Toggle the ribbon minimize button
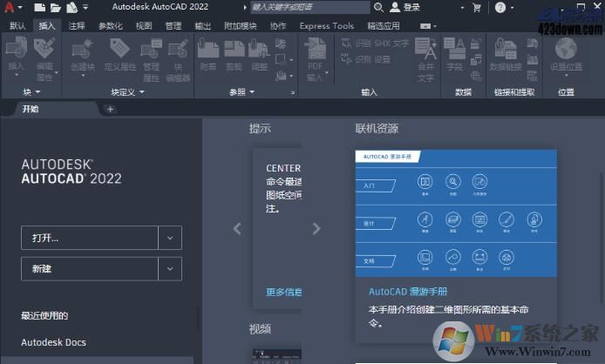The image size is (605, 364). (x=425, y=26)
